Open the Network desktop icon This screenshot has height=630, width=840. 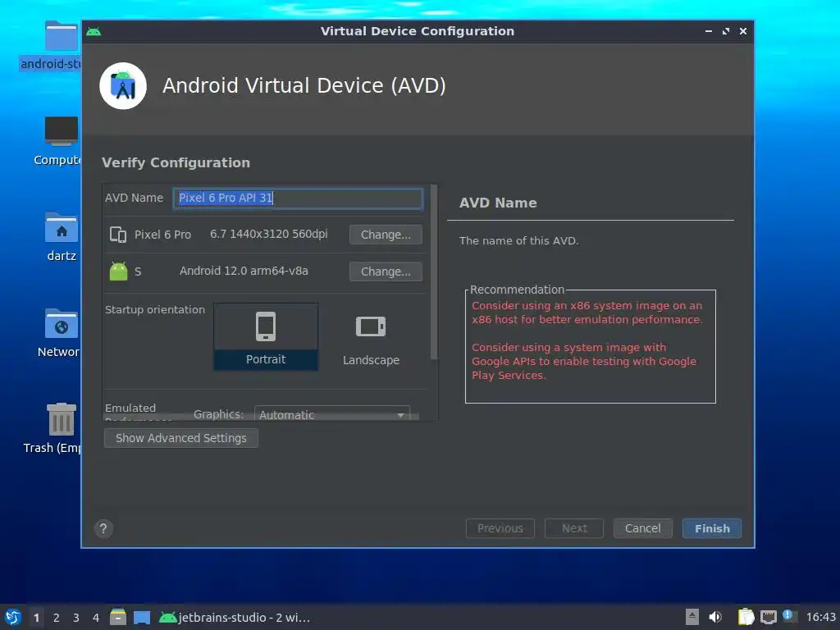click(60, 333)
